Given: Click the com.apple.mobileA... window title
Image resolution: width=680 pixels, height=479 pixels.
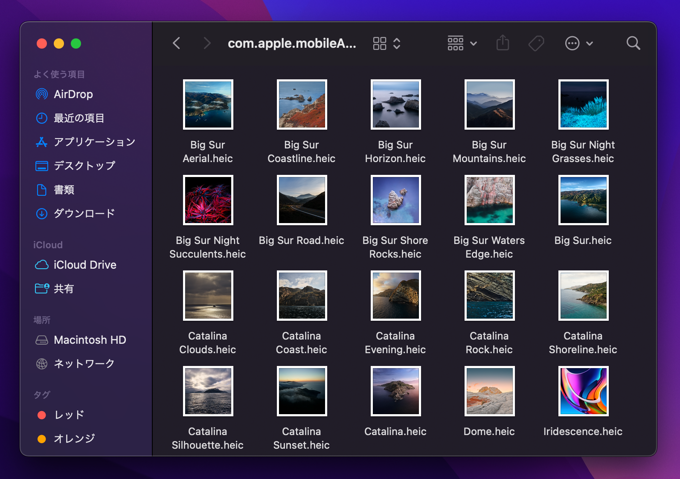Looking at the screenshot, I should tap(292, 43).
